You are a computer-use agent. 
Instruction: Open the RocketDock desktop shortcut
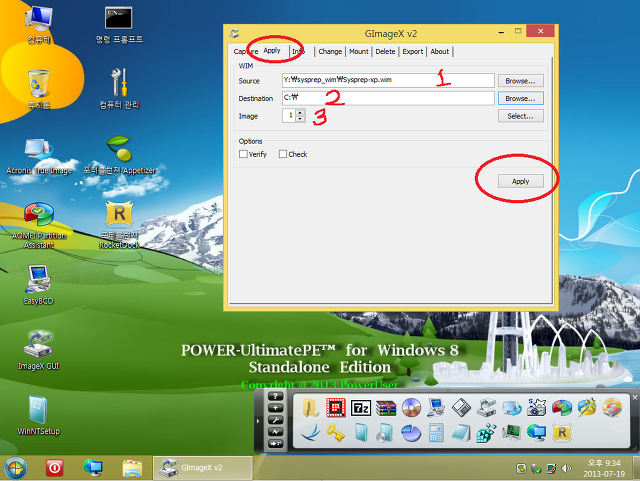pyautogui.click(x=119, y=225)
